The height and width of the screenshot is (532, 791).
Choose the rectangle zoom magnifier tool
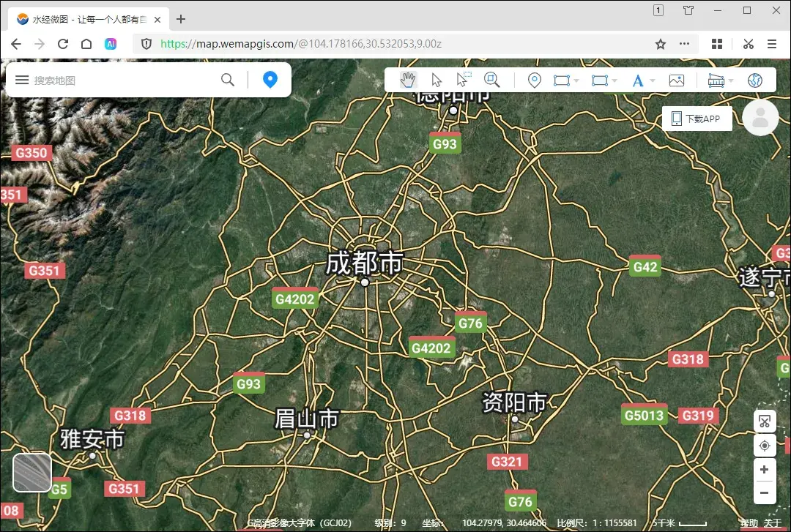click(x=492, y=80)
